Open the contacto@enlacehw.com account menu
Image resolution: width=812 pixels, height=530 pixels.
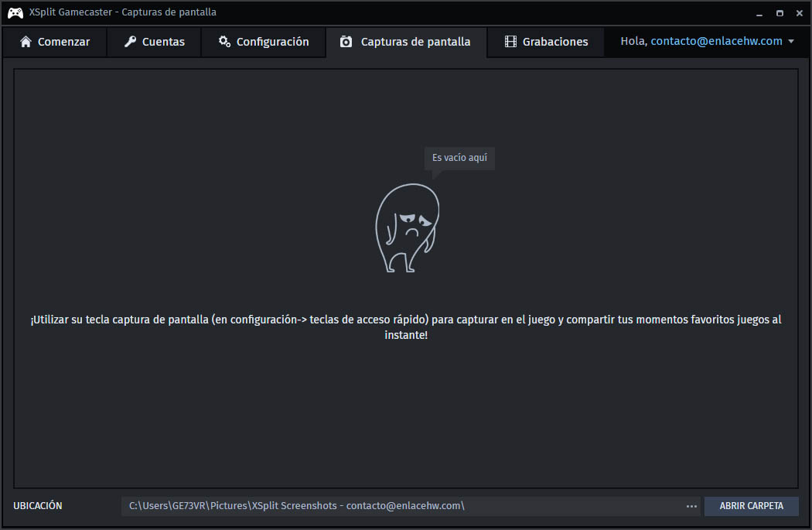716,42
